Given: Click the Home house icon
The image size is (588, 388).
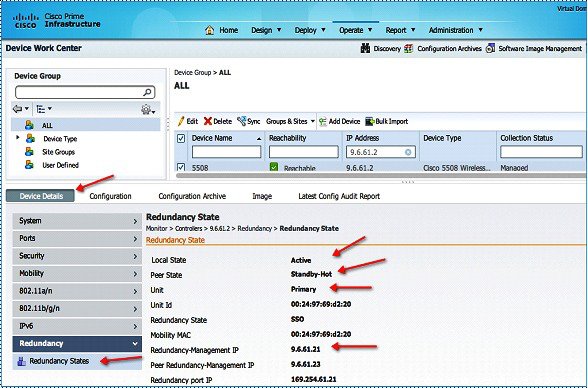Looking at the screenshot, I should 210,30.
